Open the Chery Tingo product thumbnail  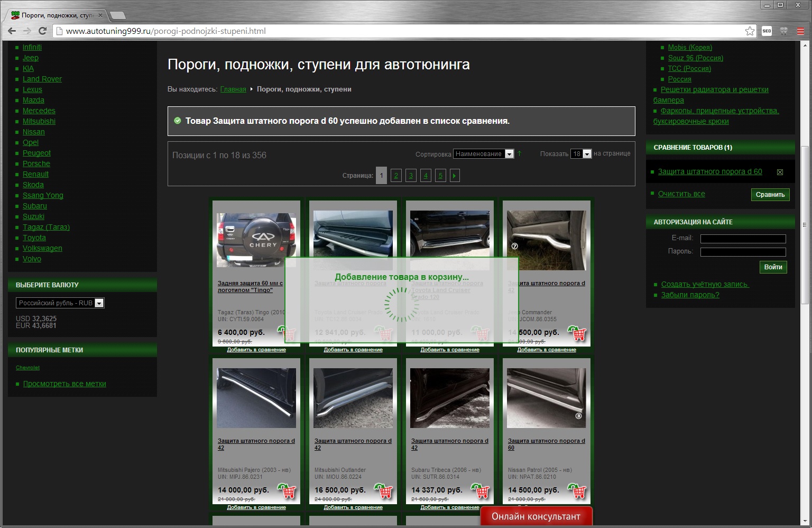coord(256,240)
